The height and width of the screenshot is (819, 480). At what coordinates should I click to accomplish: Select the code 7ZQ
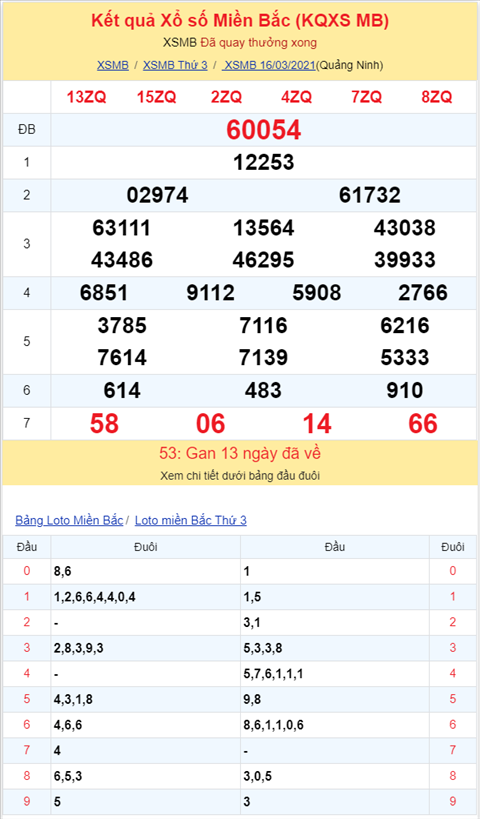pos(367,97)
